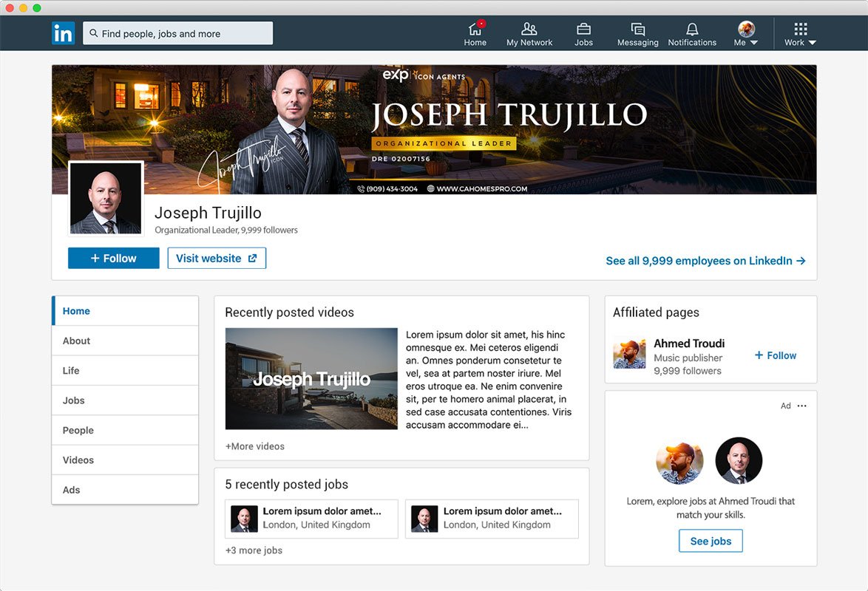Open the Home icon in navigation bar
Image resolution: width=868 pixels, height=591 pixels.
pyautogui.click(x=475, y=30)
